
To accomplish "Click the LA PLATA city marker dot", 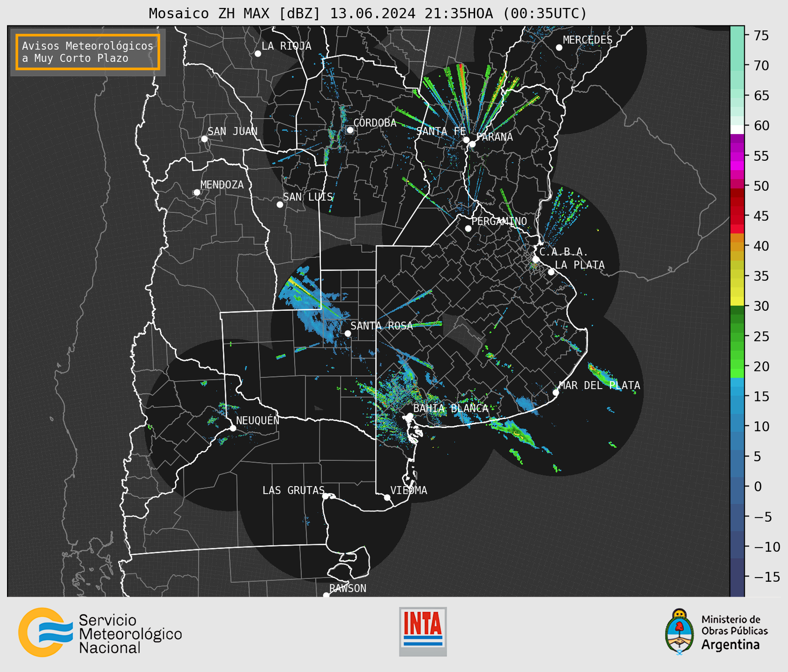I will click(551, 272).
